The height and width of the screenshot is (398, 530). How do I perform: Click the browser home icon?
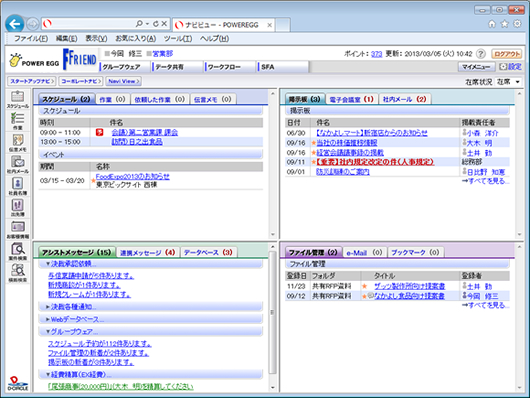point(492,24)
